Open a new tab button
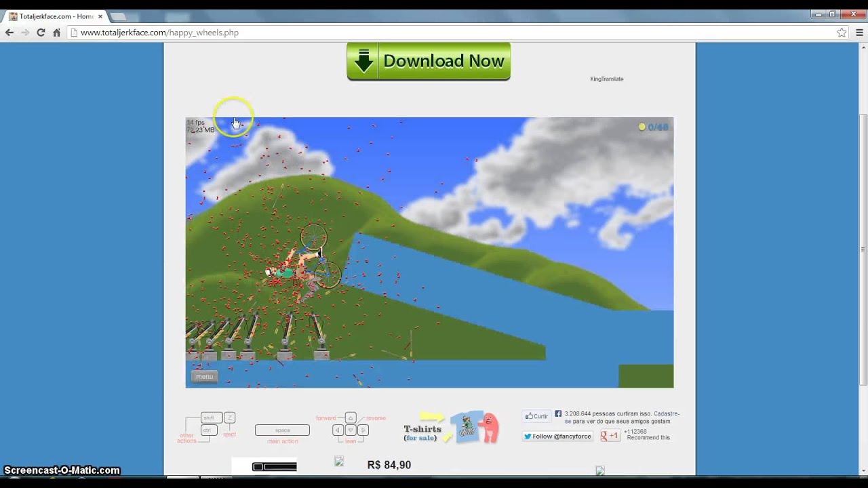 click(118, 16)
